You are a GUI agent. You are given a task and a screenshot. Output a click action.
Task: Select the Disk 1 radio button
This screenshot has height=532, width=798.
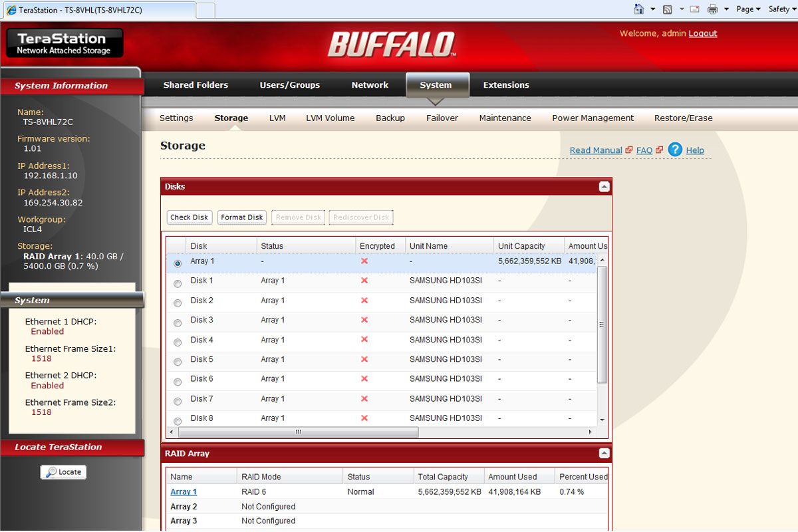(x=178, y=284)
